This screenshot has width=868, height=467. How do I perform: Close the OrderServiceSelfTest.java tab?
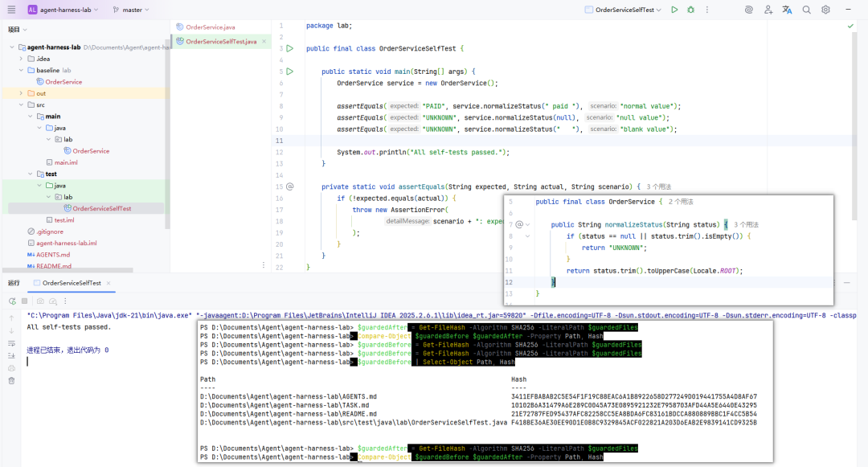[x=264, y=42]
